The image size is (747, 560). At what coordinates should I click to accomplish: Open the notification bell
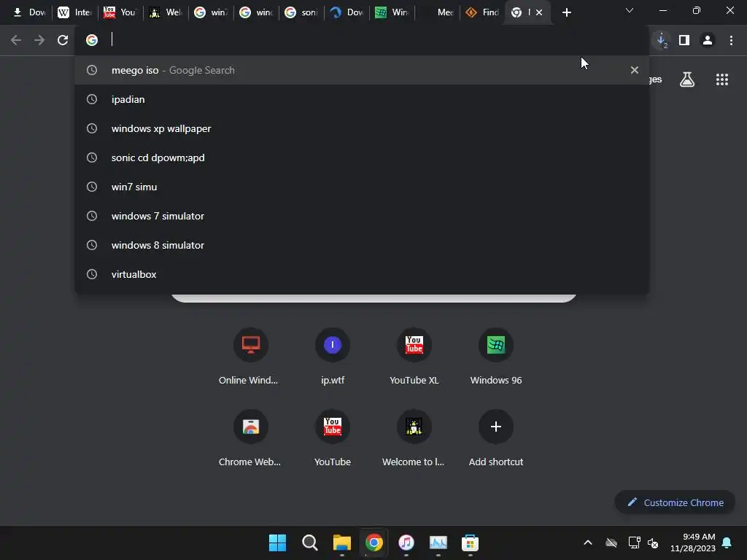point(727,542)
